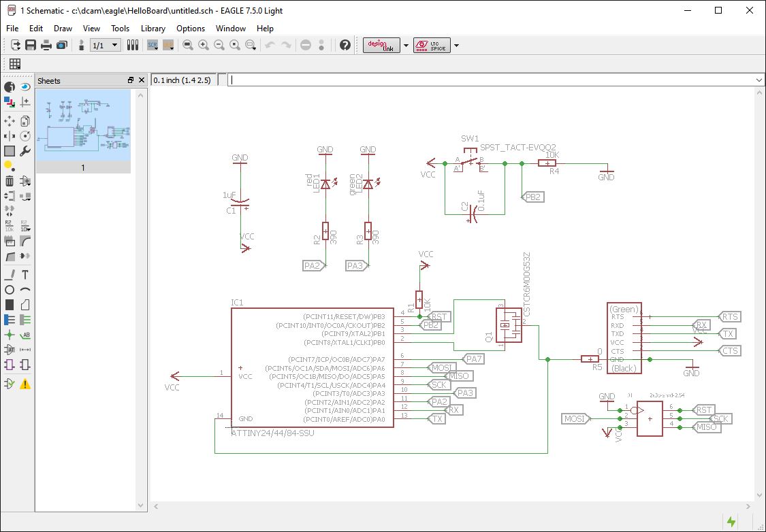Select the Attribute tool

coord(10,350)
